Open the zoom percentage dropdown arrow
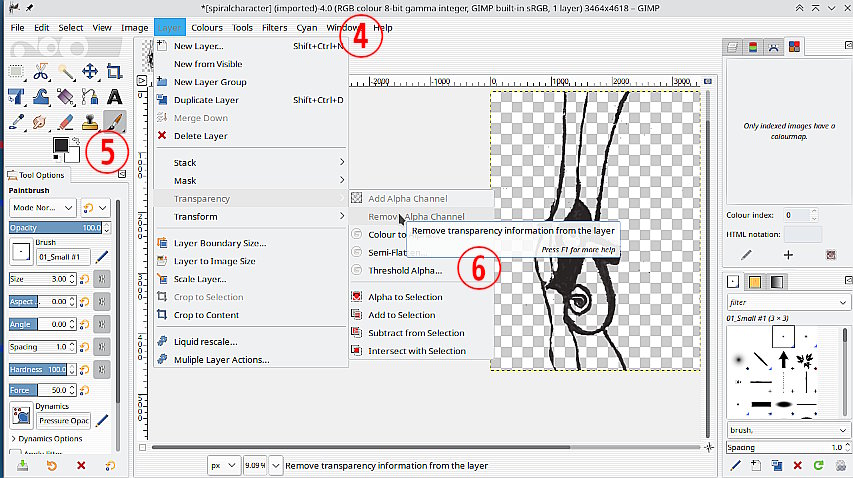This screenshot has width=853, height=478. coord(276,465)
